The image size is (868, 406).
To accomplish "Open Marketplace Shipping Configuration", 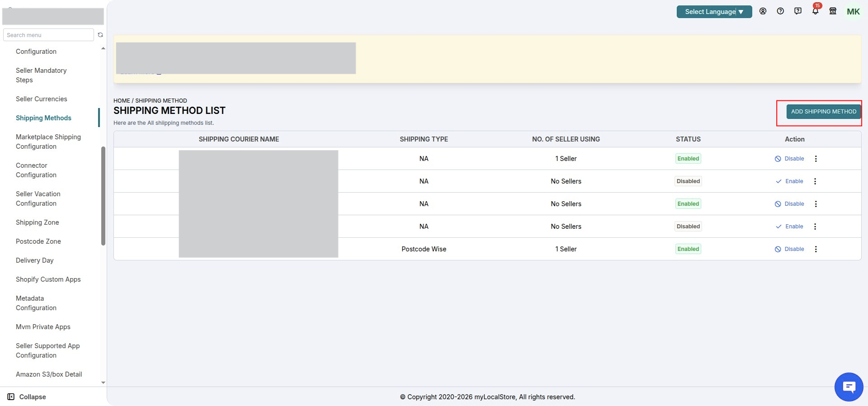I will tap(48, 142).
